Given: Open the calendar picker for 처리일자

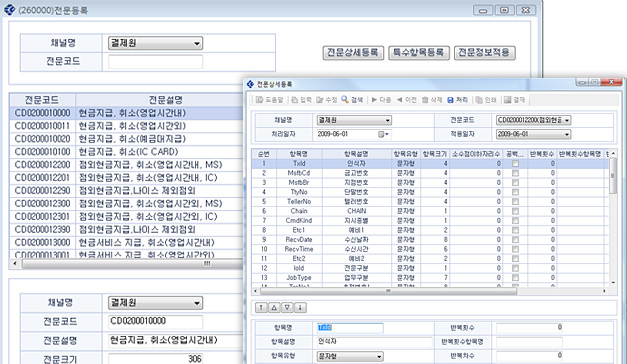Looking at the screenshot, I should (383, 134).
